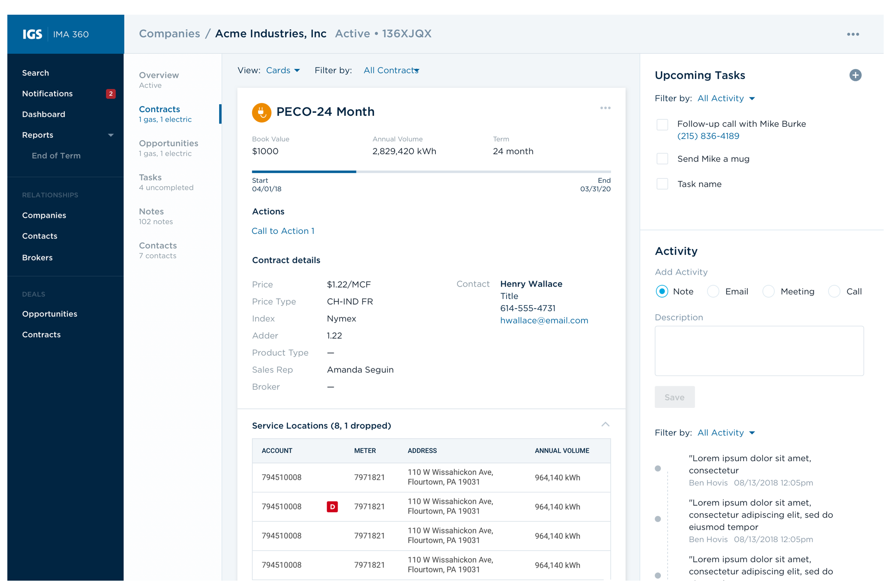Switch to the Overview tab
Screen dimensions: 891x588
click(x=159, y=80)
